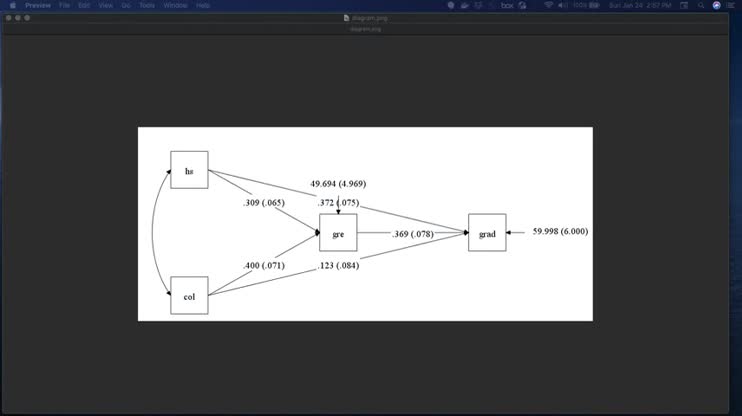The width and height of the screenshot is (742, 416).
Task: Open the Apple menu
Action: (x=13, y=5)
